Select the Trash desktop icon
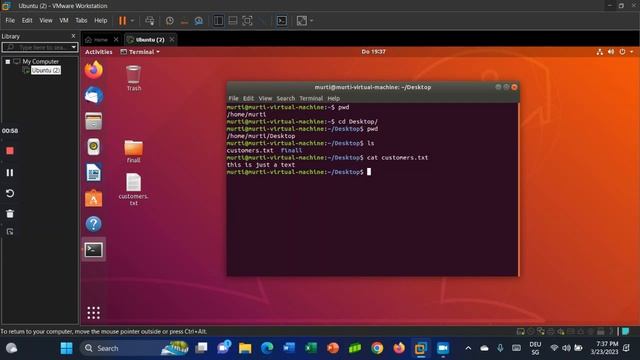The width and height of the screenshot is (640, 360). point(133,78)
